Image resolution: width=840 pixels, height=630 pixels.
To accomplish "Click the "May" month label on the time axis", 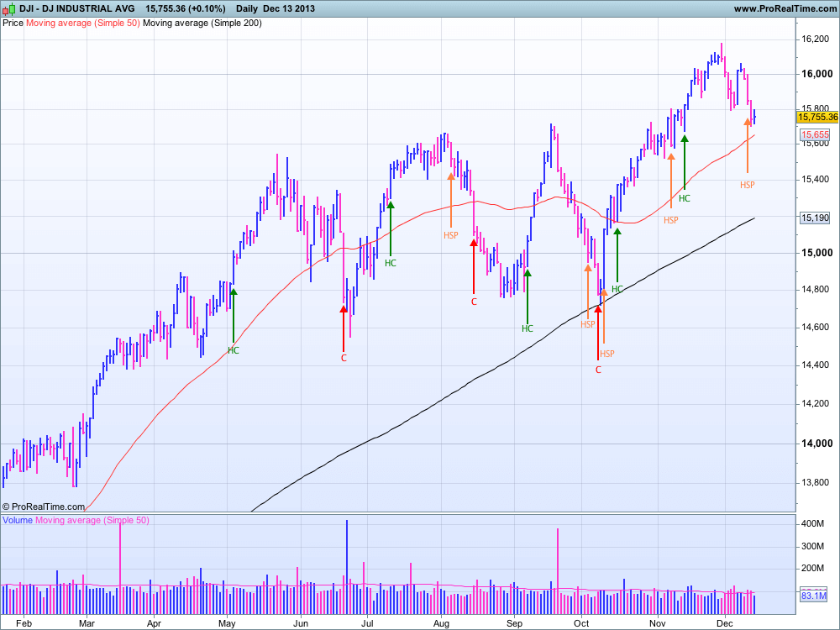I will (x=227, y=623).
